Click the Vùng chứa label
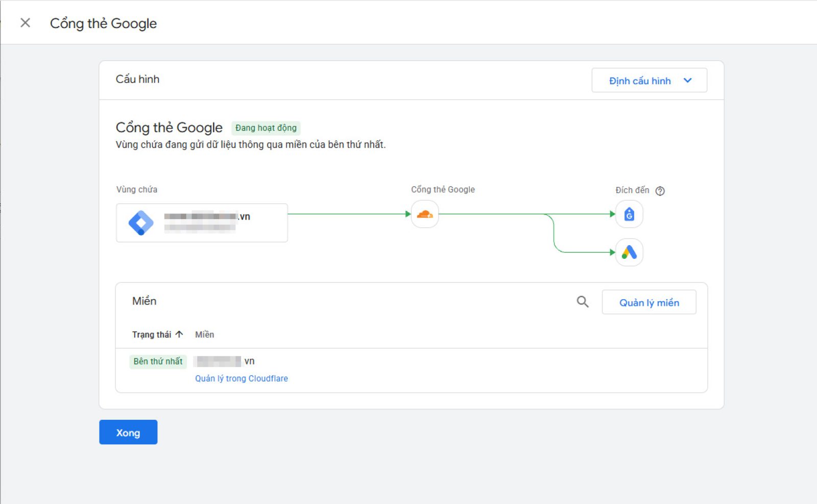Image resolution: width=817 pixels, height=504 pixels. coord(137,189)
